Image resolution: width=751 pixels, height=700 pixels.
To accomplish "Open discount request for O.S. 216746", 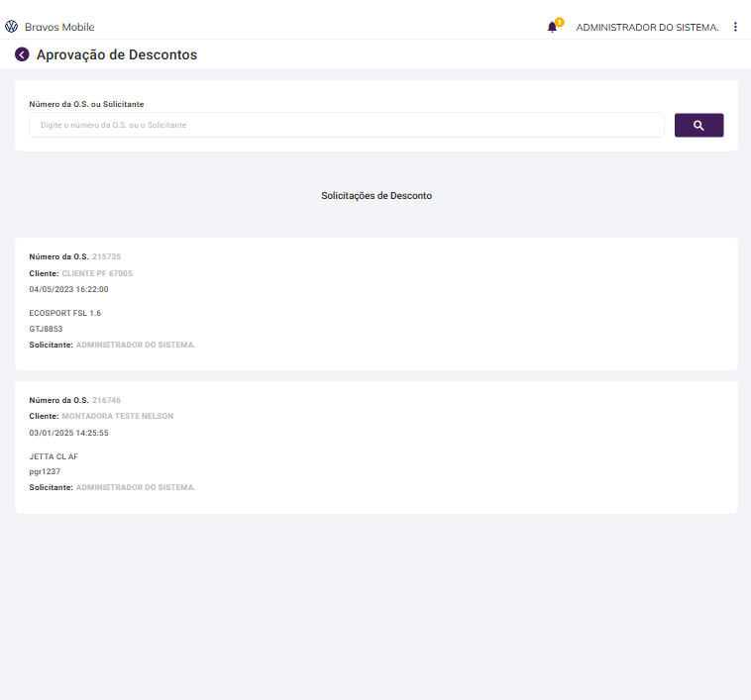I will click(x=106, y=400).
